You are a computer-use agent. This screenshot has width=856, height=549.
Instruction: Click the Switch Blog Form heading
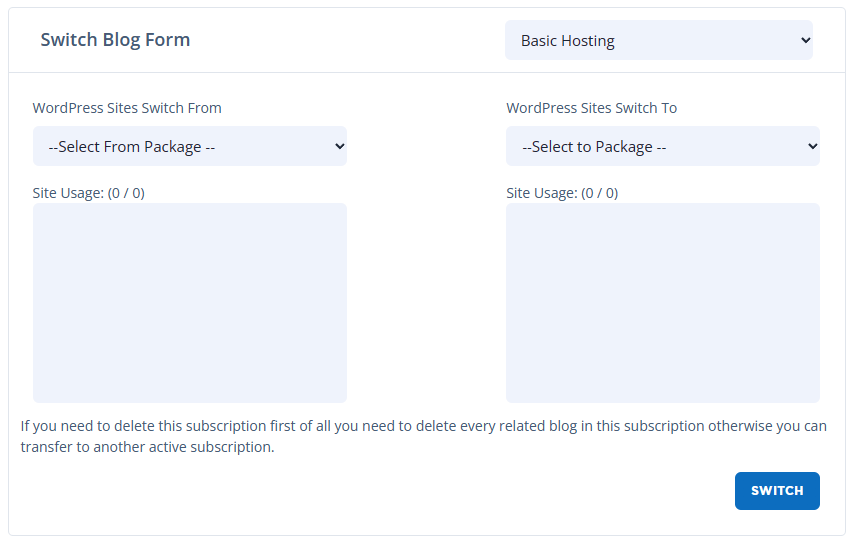[x=115, y=40]
